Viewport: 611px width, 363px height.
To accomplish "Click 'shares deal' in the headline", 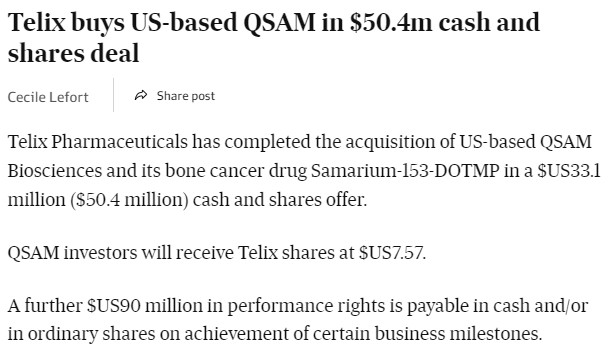I will (73, 53).
